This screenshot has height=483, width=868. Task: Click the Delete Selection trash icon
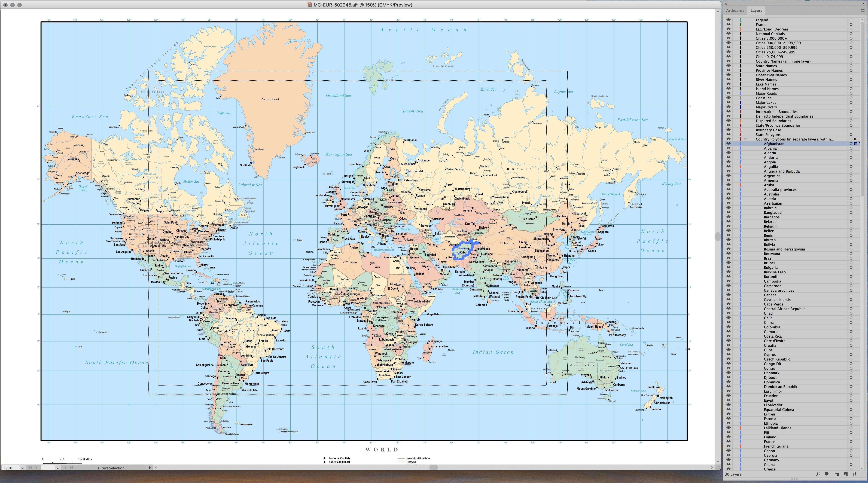point(855,474)
